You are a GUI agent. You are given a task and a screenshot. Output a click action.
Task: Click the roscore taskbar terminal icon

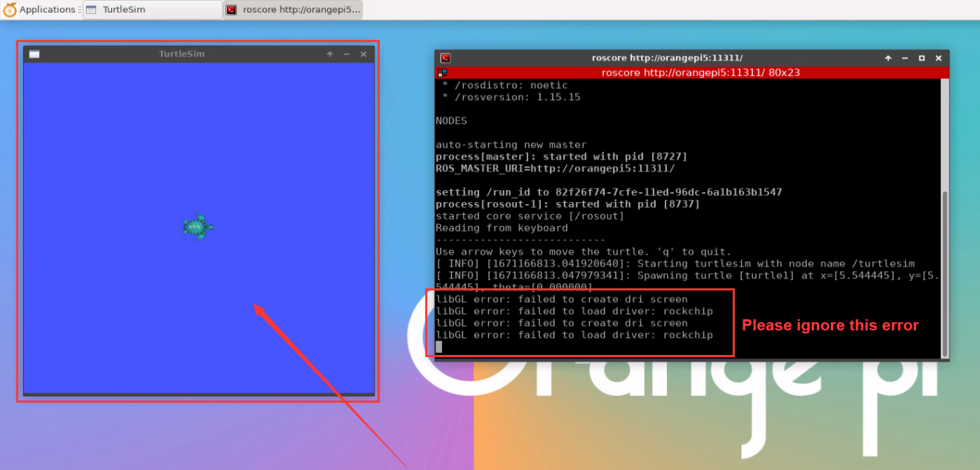(x=231, y=10)
